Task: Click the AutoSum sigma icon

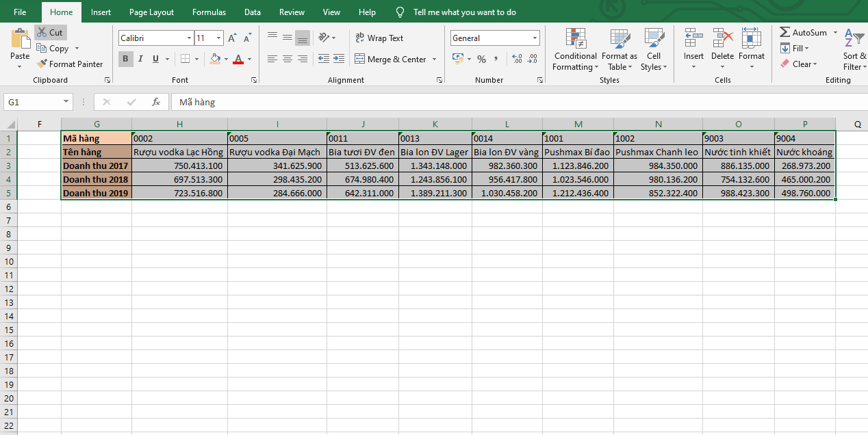Action: [x=784, y=32]
